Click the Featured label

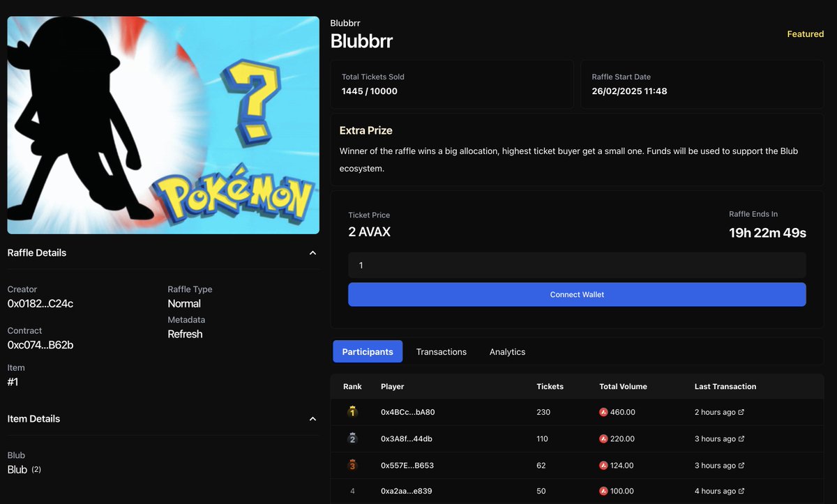point(805,33)
